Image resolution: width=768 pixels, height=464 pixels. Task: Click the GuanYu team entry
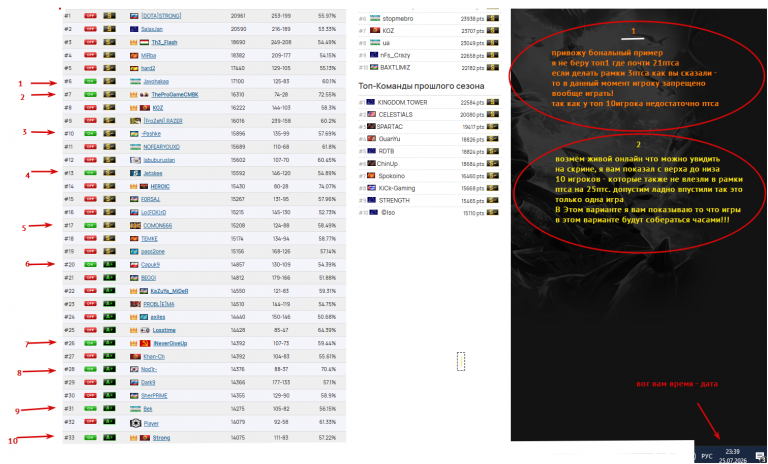389,139
